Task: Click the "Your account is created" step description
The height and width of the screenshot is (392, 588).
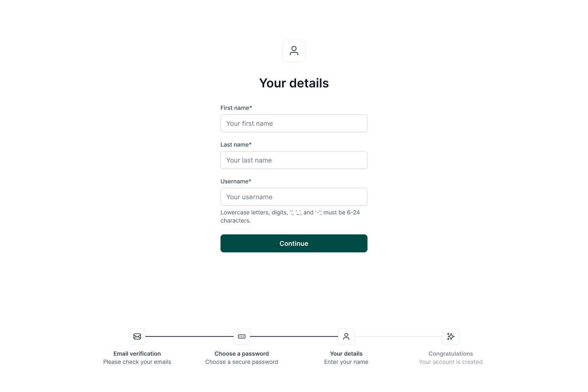Action: (x=451, y=362)
